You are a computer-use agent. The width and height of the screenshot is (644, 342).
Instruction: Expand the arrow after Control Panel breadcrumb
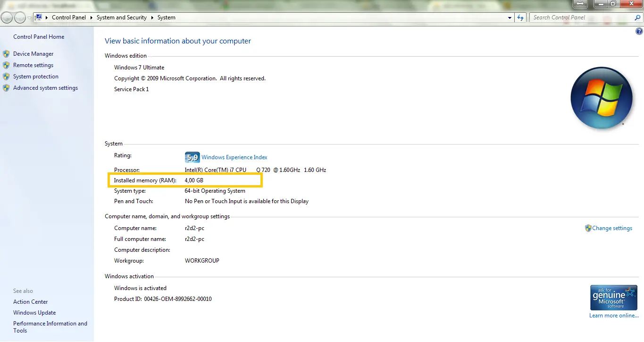click(x=92, y=17)
